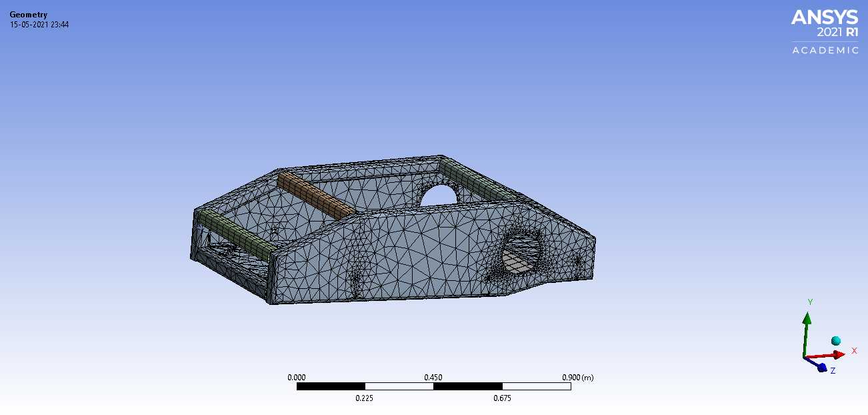This screenshot has width=868, height=415.
Task: Click the cyan isometric view ball on triad
Action: tap(836, 341)
